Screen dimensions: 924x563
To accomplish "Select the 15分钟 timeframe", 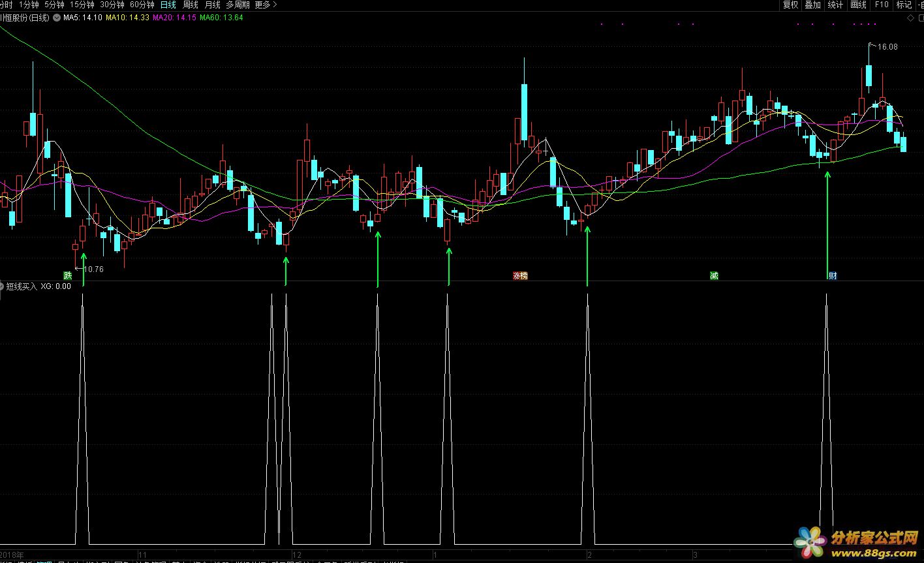I will [82, 5].
